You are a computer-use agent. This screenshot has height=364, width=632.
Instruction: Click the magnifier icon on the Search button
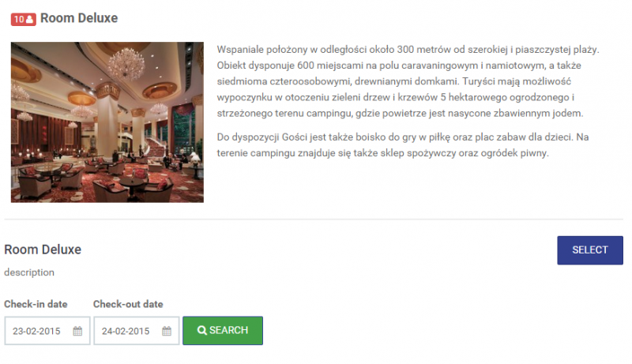point(202,331)
